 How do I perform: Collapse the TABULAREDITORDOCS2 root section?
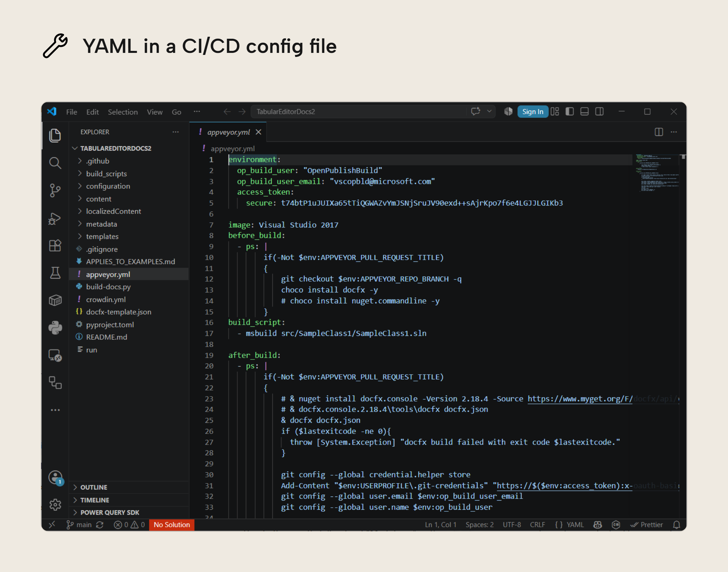[x=129, y=148]
